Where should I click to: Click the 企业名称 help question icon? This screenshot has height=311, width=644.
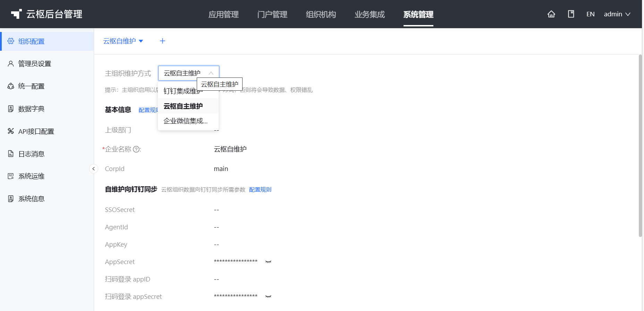point(136,149)
